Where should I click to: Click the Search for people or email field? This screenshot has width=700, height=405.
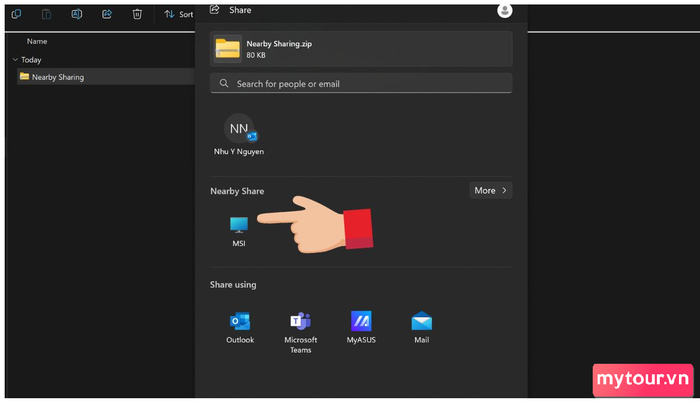[x=361, y=84]
